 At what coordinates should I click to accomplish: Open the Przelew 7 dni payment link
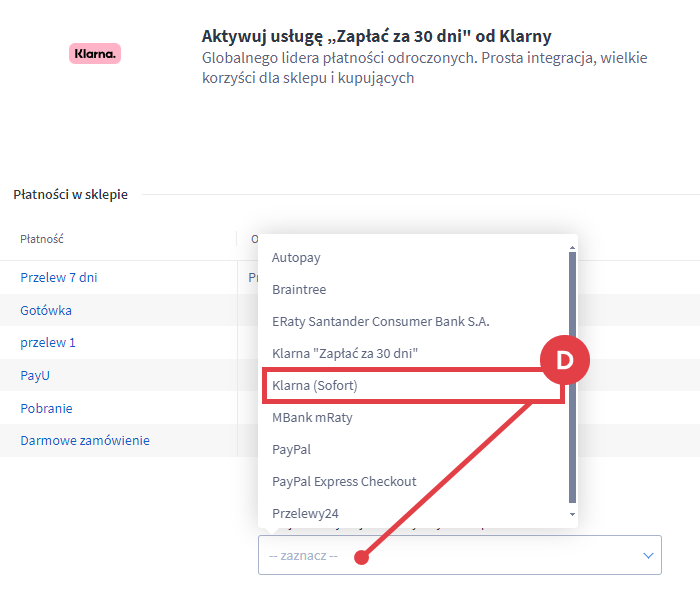point(59,278)
